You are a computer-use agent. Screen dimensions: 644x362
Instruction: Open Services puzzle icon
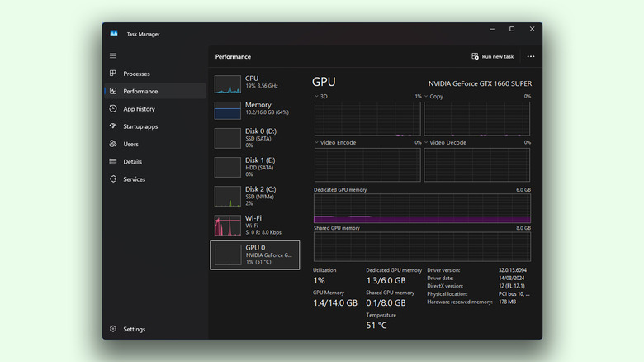point(113,179)
